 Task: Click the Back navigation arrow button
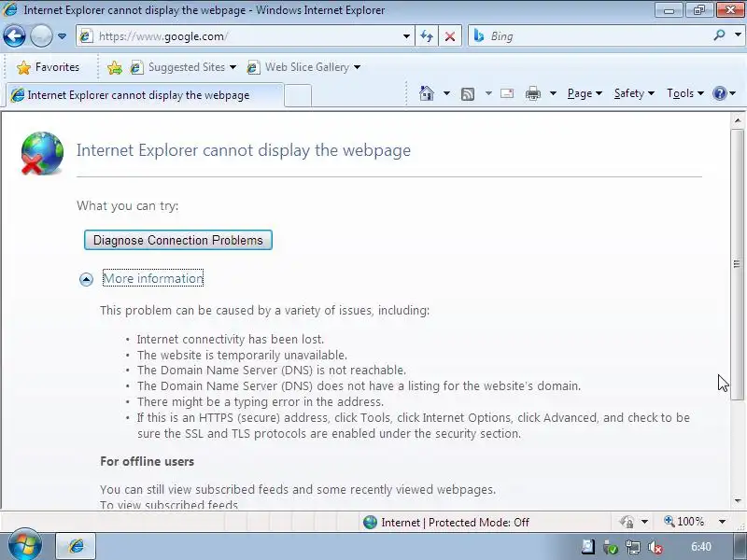click(x=14, y=36)
